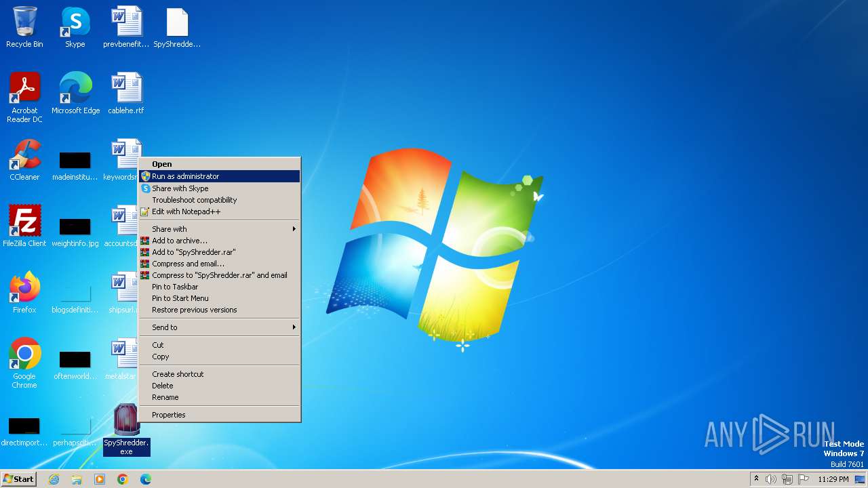
Task: Select Compress and email...
Action: 220,264
